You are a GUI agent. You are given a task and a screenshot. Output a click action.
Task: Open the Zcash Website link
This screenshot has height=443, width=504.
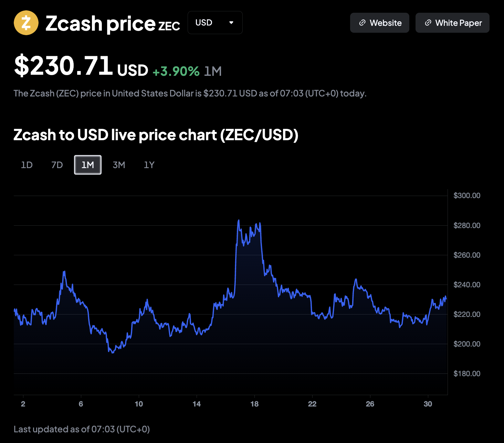point(379,23)
